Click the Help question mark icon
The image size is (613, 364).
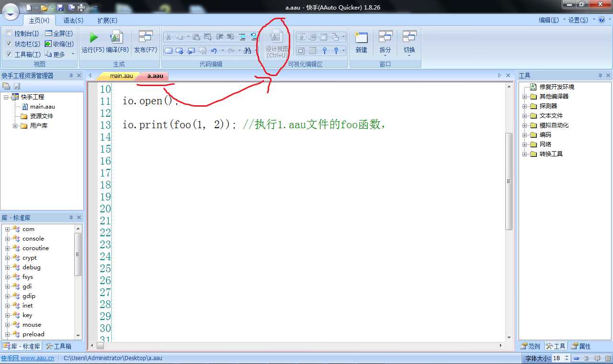coord(602,20)
